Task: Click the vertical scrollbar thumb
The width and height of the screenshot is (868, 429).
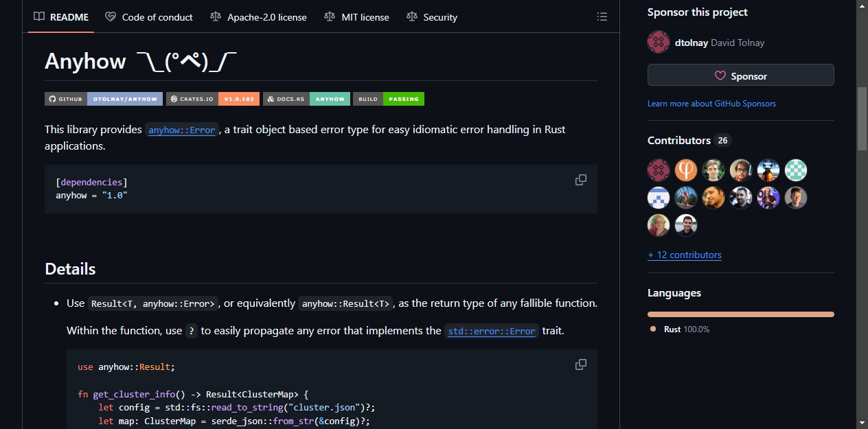Action: (x=862, y=119)
